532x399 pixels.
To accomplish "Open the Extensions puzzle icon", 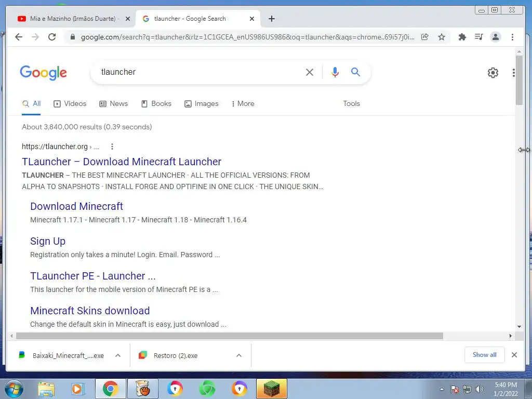I will (x=462, y=37).
